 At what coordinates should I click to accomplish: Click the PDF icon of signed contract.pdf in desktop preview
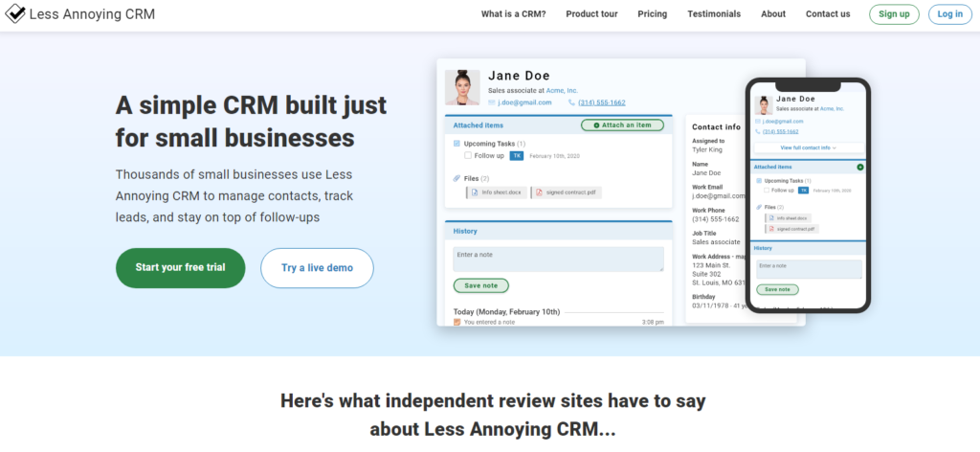[540, 192]
